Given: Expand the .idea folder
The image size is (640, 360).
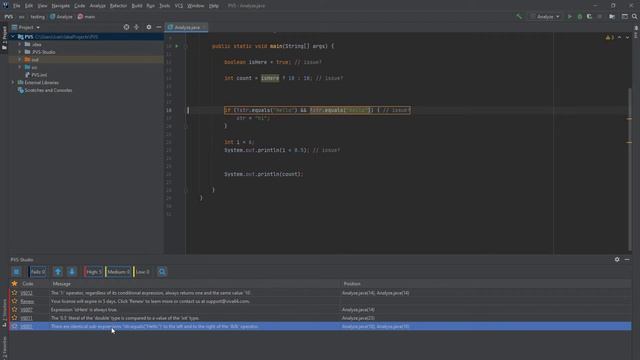Looking at the screenshot, I should [19, 44].
